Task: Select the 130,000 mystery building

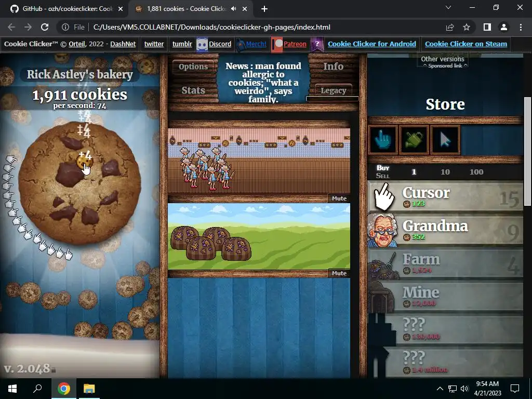Action: coord(445,330)
